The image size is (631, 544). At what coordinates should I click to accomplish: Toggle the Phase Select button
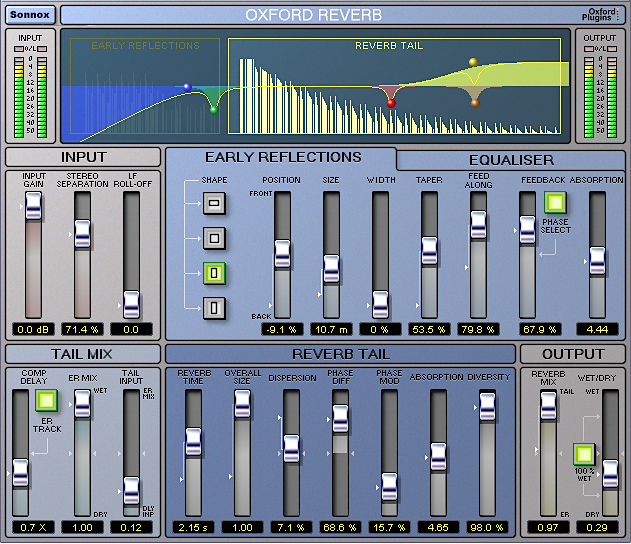(x=555, y=204)
